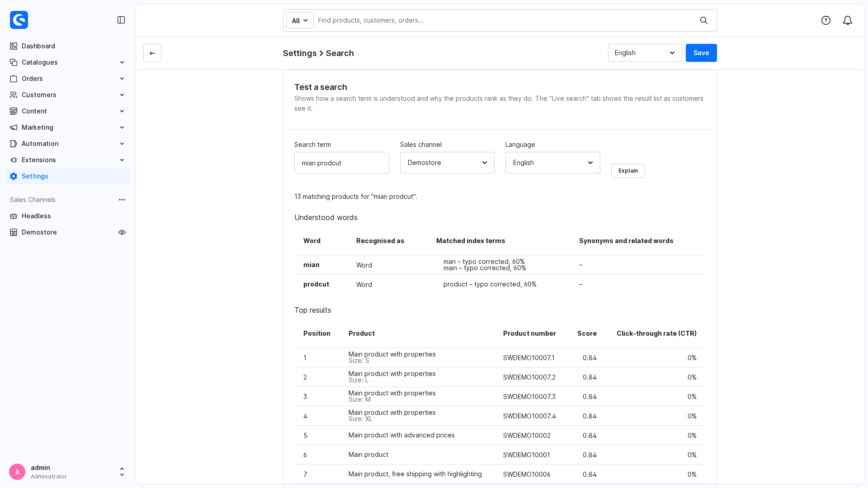Click the Automation icon in the sidebar
Viewport: 868px width, 488px height.
[14, 144]
